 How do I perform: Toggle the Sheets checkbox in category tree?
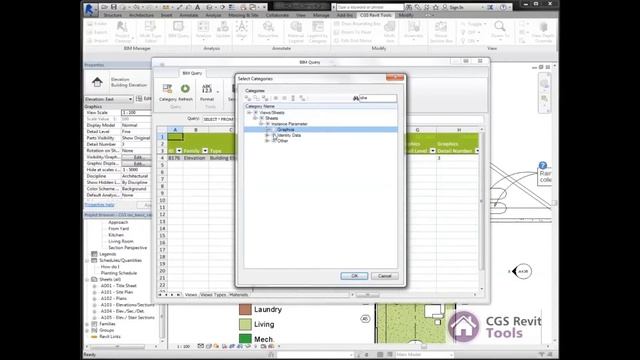[x=262, y=118]
